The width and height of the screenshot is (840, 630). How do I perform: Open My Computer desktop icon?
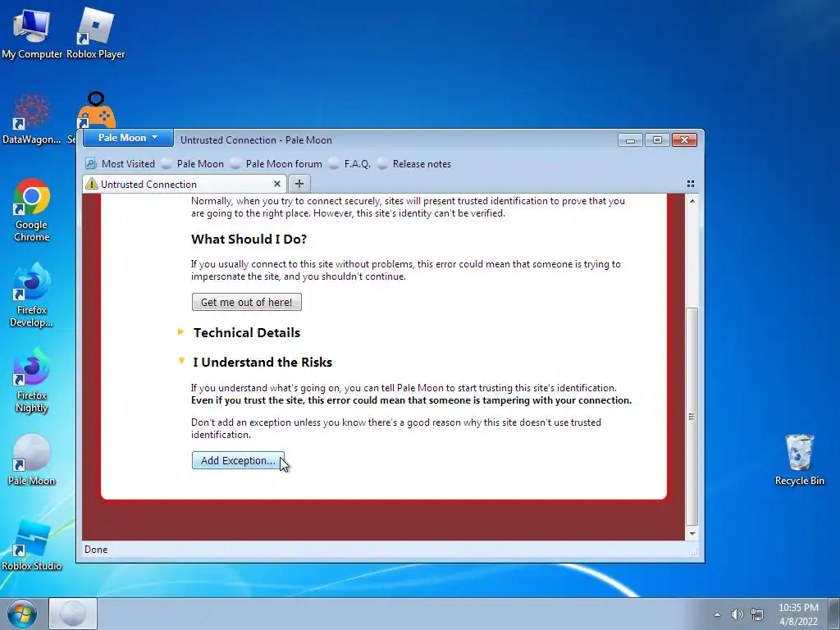tap(32, 33)
